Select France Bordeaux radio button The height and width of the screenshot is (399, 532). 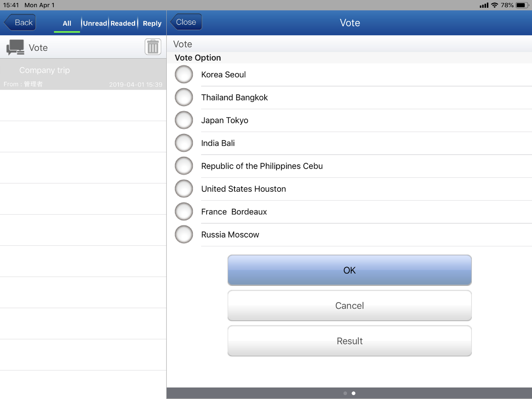(184, 212)
